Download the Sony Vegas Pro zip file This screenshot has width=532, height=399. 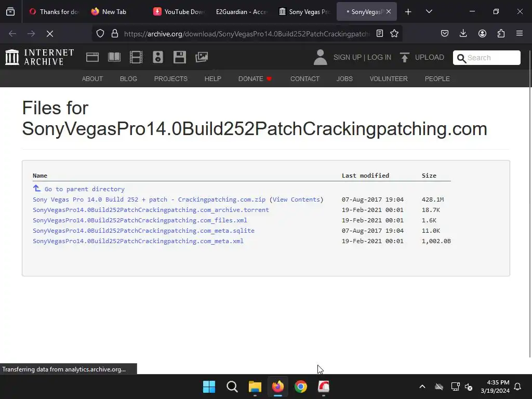[149, 199]
